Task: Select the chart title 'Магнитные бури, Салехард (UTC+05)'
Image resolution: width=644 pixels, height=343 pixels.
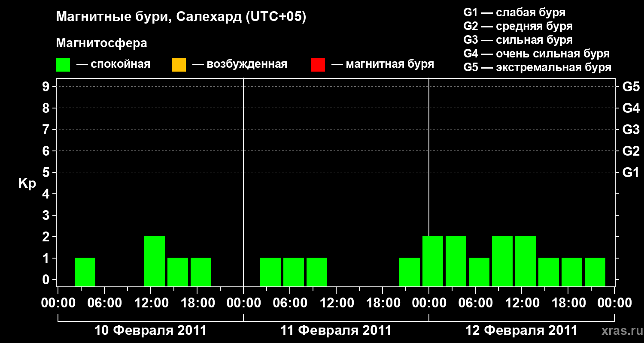Action: tap(181, 17)
